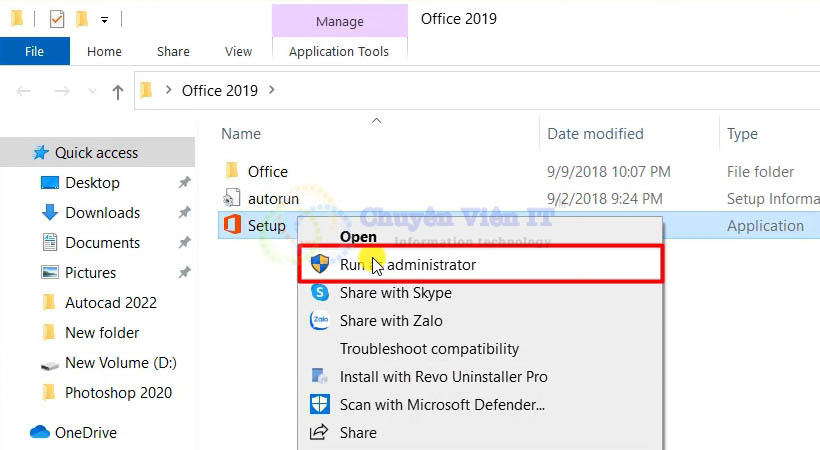Select Troubleshoot compatibility menu entry
Image resolution: width=820 pixels, height=450 pixels.
tap(429, 349)
